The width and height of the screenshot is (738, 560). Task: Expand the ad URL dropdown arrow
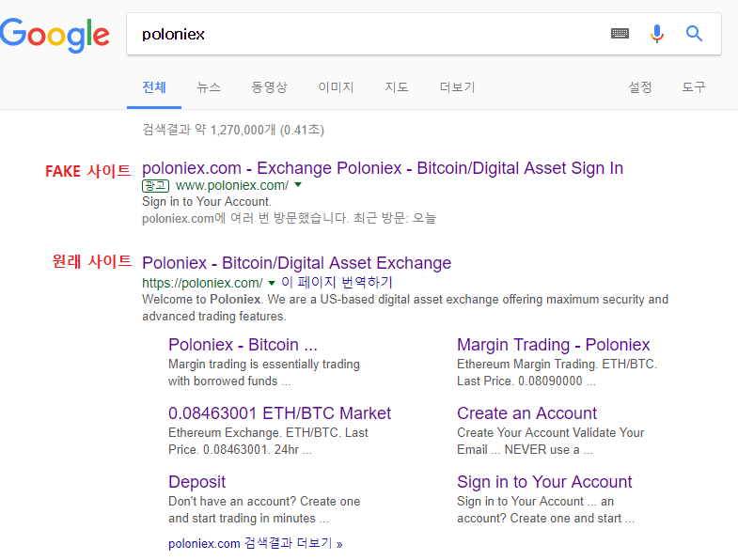[x=298, y=185]
